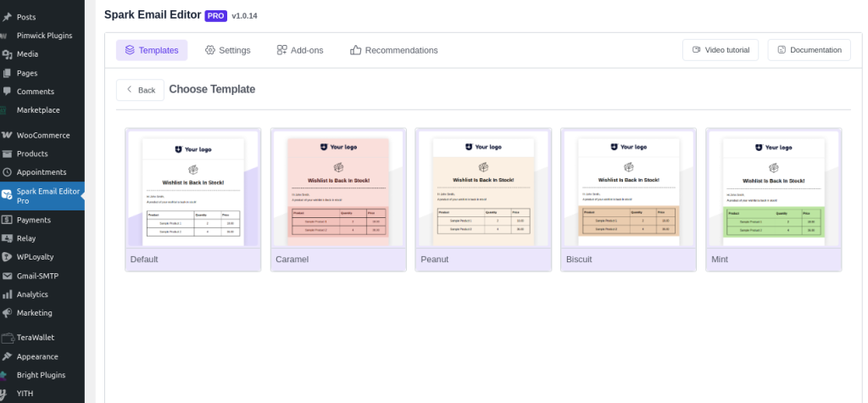Open the Documentation button
Image resolution: width=868 pixels, height=403 pixels.
tap(809, 50)
